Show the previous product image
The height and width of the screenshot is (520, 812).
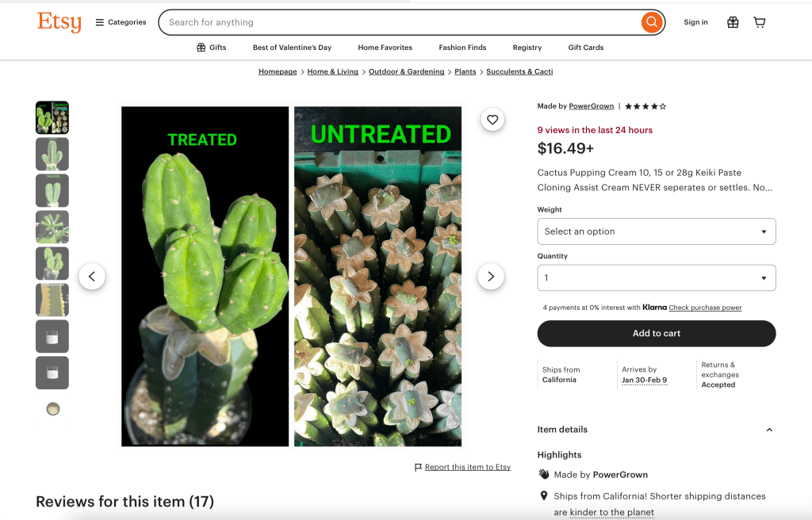click(92, 276)
